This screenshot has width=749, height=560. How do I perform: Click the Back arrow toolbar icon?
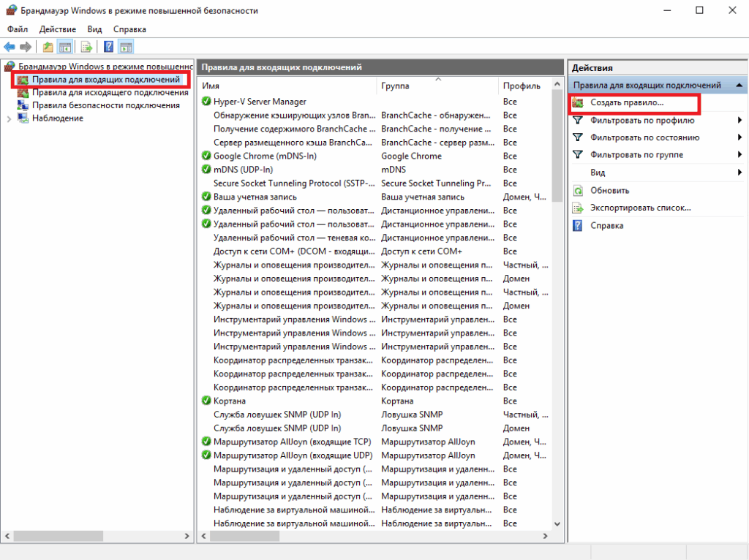[x=10, y=47]
